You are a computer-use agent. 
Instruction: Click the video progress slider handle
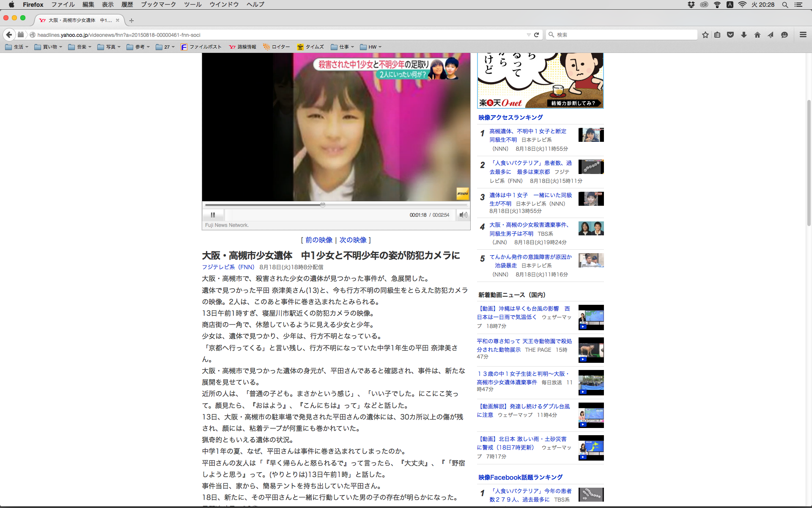click(x=323, y=205)
